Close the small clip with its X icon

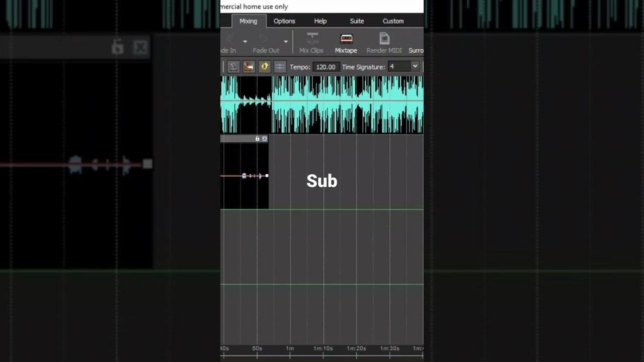[x=265, y=139]
